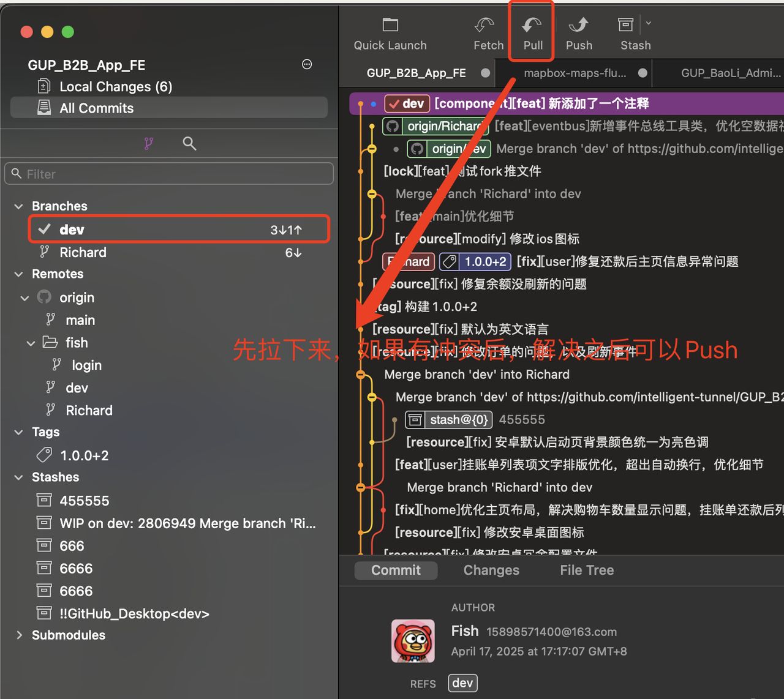The height and width of the screenshot is (699, 784).
Task: Stash changes using the Stash icon
Action: tap(625, 24)
